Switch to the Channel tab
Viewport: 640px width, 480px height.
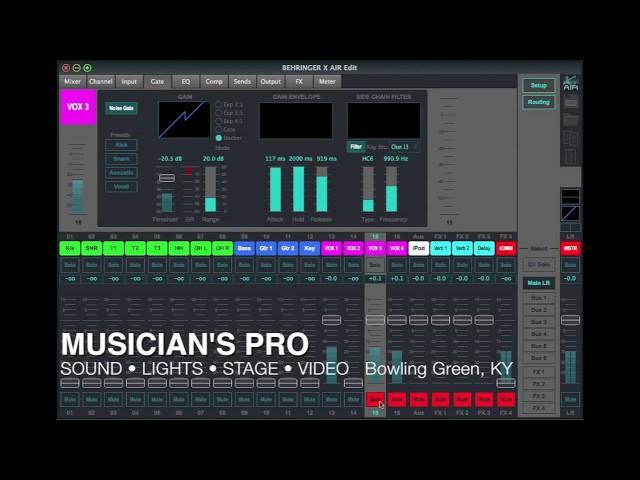(x=100, y=82)
